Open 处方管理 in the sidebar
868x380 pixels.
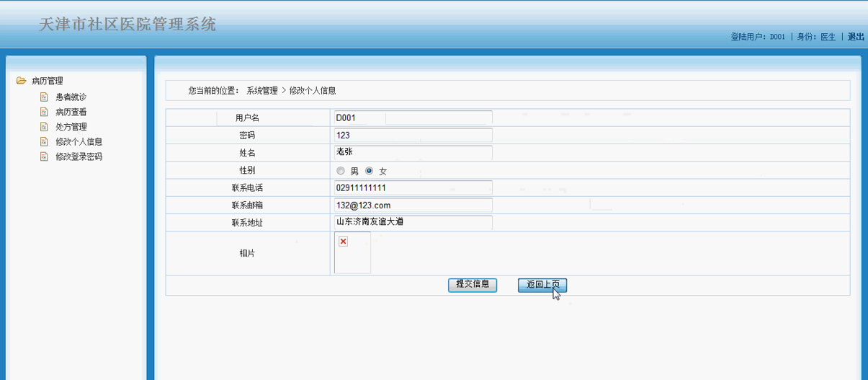[x=71, y=126]
